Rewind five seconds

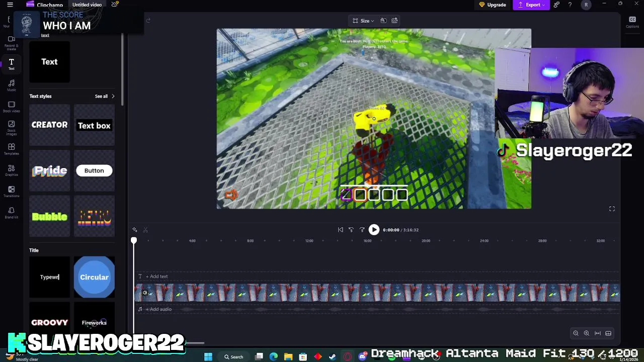click(x=351, y=230)
